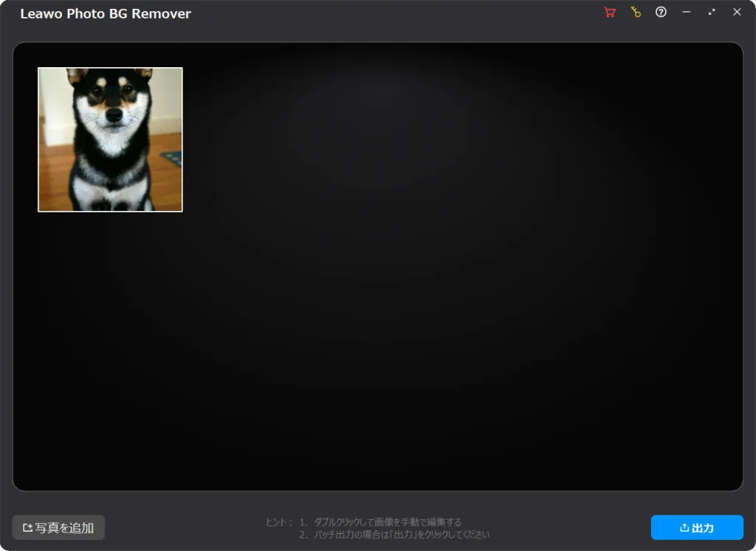The height and width of the screenshot is (551, 756).
Task: Click the empty black workspace area
Action: pos(443,295)
